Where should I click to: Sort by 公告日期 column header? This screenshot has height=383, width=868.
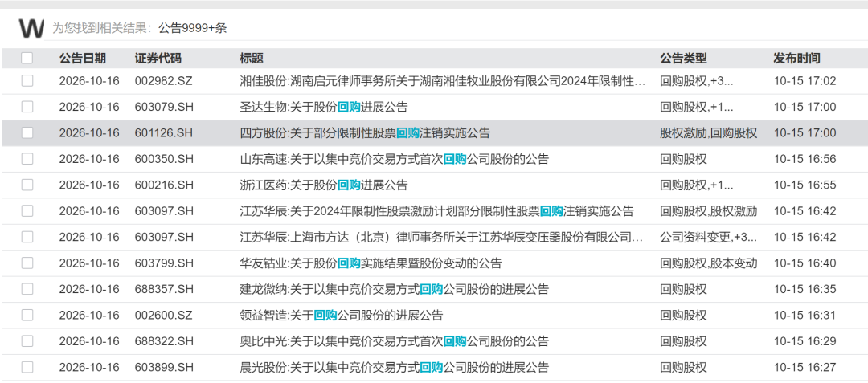83,59
